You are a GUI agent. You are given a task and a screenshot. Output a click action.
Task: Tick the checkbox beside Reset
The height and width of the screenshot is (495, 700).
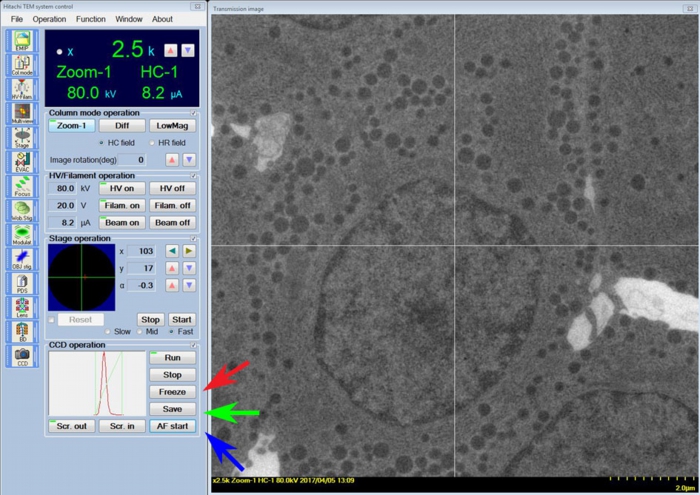tap(52, 319)
